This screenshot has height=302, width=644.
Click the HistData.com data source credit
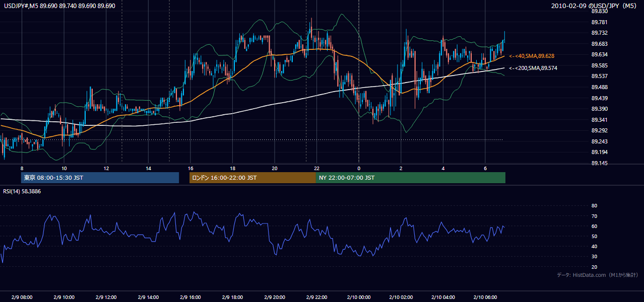(597, 275)
